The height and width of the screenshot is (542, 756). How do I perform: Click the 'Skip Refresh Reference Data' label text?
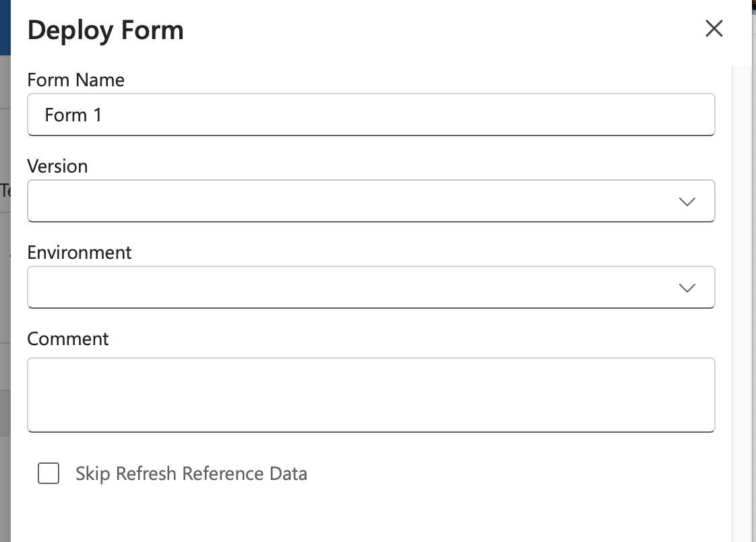point(191,473)
